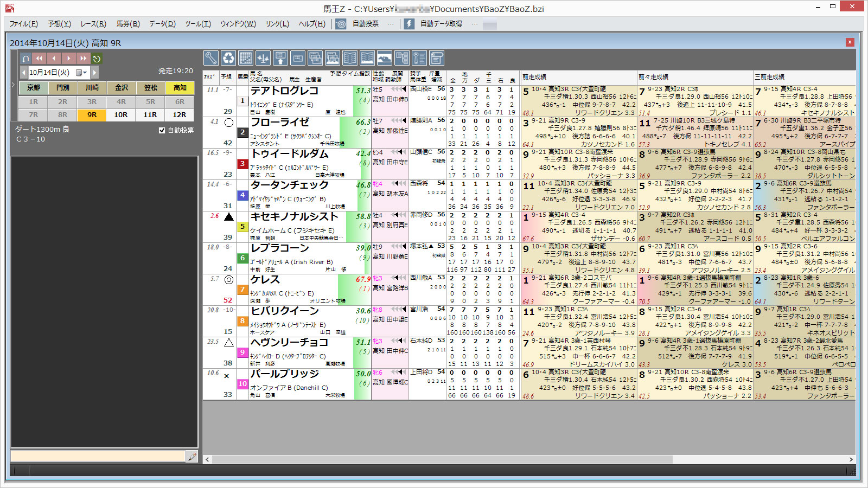
Task: Click the lightning 自動データ取得 icon
Action: tap(409, 24)
